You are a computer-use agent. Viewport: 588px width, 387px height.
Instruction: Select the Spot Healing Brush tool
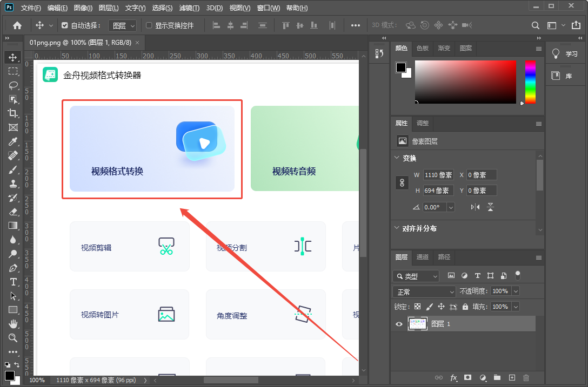pos(13,155)
